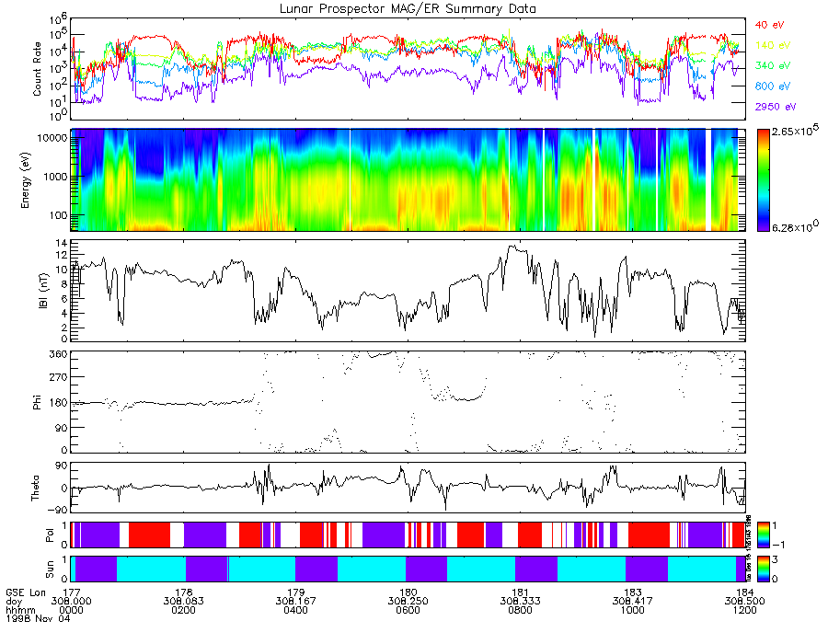This screenshot has height=644, width=828.
Task: Click the color bar minimum '6.28x10^0'
Action: click(x=795, y=227)
